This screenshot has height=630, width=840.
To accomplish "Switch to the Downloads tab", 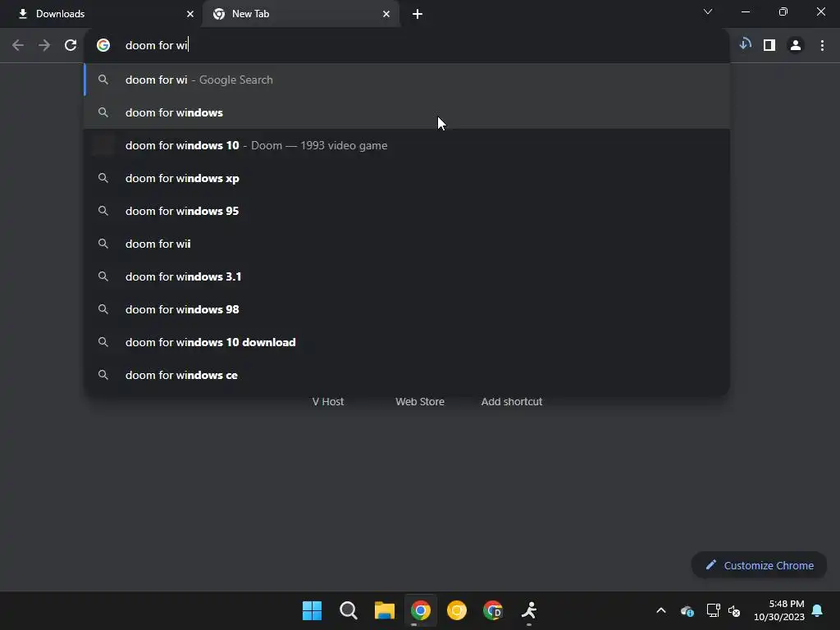I will pos(102,14).
